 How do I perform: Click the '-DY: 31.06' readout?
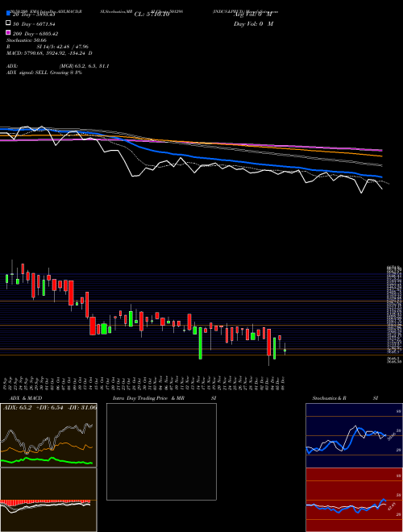81,408
